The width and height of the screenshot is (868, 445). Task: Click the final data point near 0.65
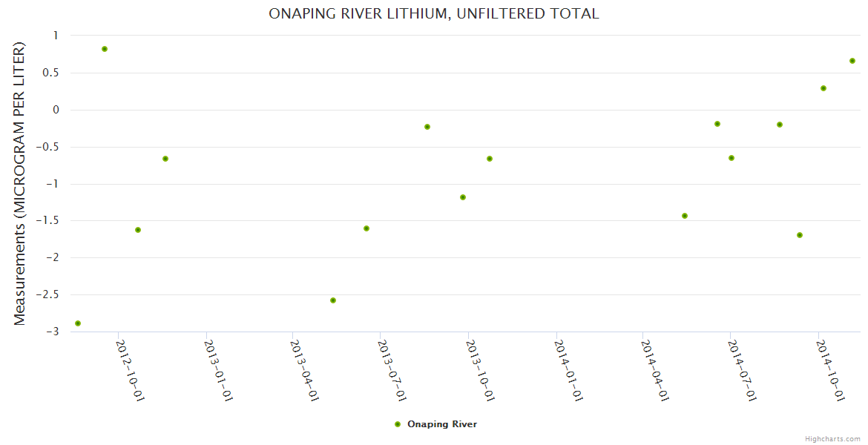852,61
